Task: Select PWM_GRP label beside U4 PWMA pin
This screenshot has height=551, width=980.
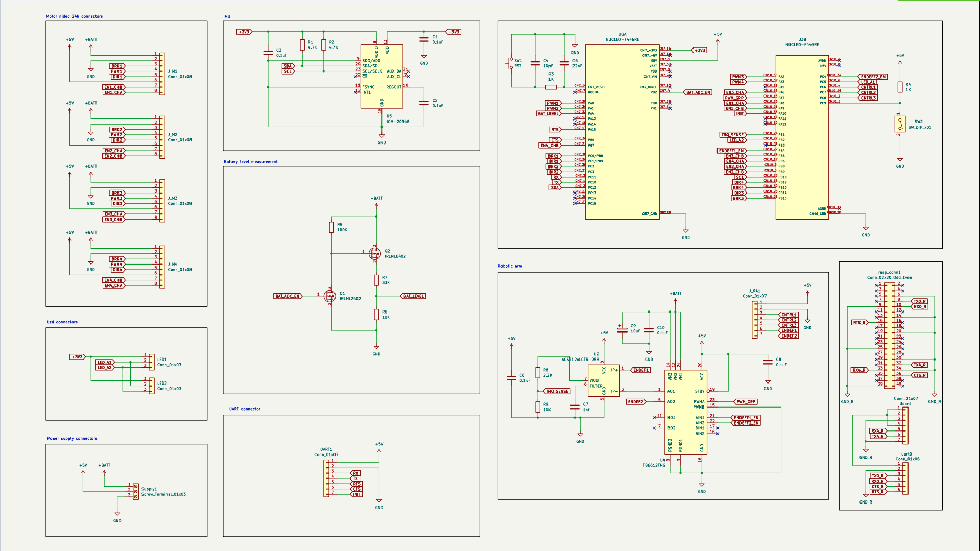Action: [746, 402]
